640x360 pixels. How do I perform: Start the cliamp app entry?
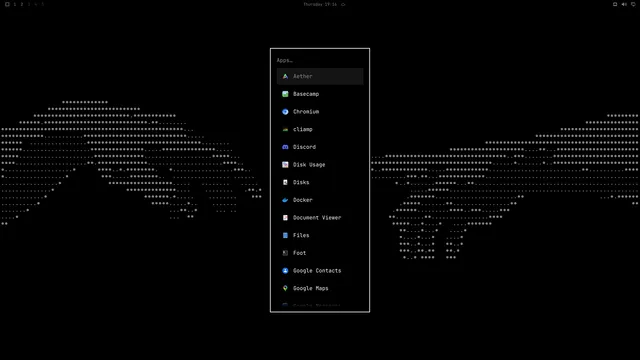(x=320, y=129)
